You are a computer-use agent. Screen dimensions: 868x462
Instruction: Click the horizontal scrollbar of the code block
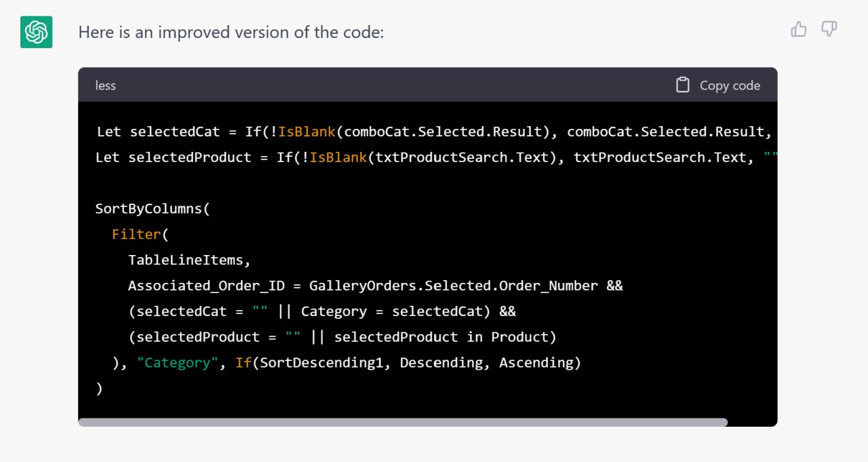click(403, 422)
